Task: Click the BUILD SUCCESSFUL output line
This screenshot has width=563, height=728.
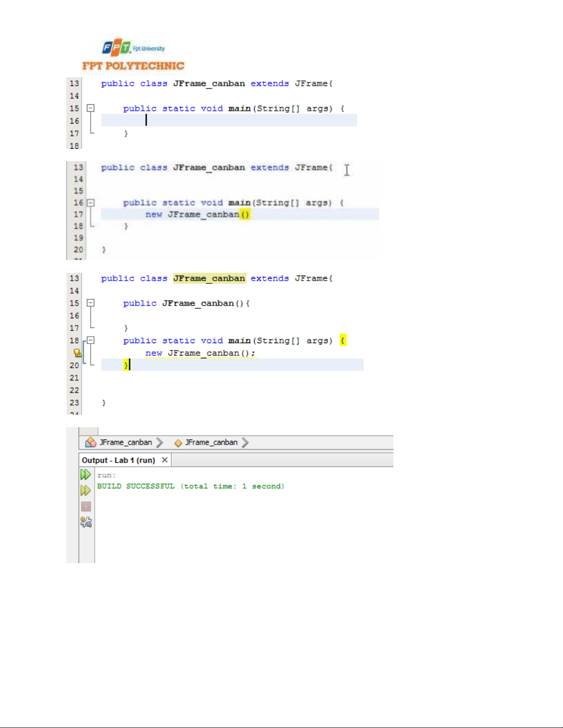Action: coord(190,486)
